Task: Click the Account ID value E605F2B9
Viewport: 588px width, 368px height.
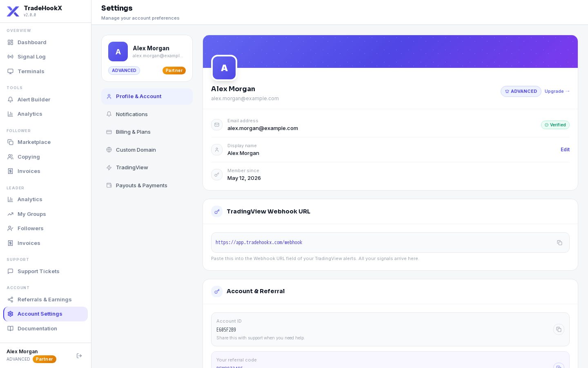Action: tap(226, 330)
